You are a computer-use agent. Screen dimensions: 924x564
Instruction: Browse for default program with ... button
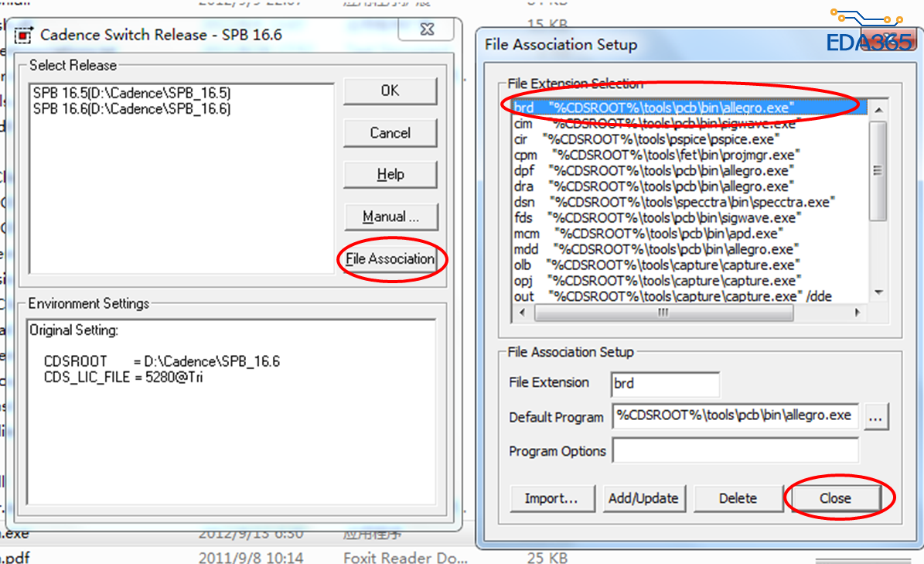pos(876,417)
